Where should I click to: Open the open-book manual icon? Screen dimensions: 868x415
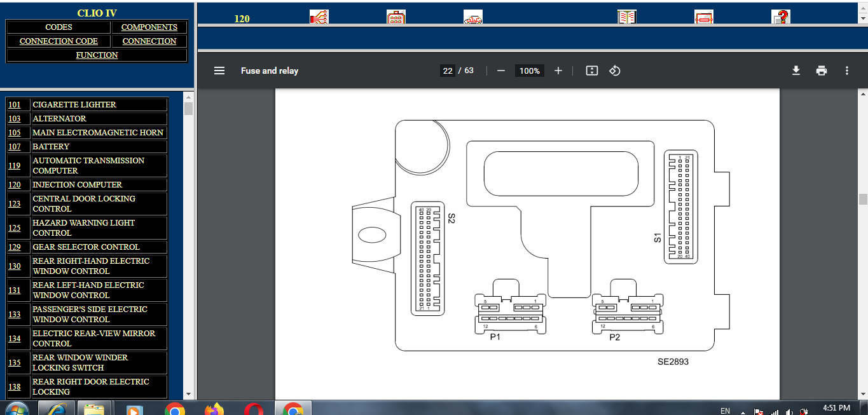pos(626,18)
